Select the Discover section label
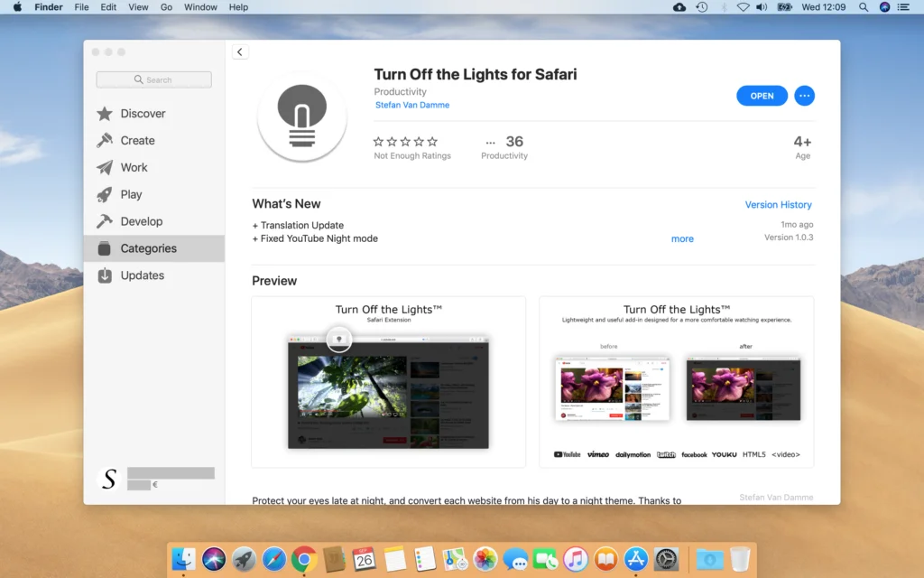924x578 pixels. pyautogui.click(x=143, y=113)
